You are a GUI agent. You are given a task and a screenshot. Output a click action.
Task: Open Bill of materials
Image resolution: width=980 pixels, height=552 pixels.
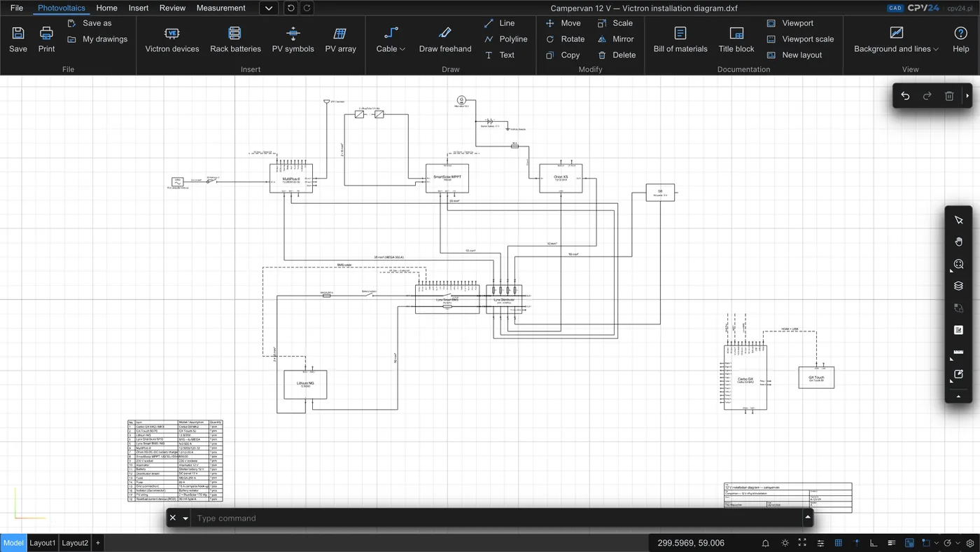680,40
